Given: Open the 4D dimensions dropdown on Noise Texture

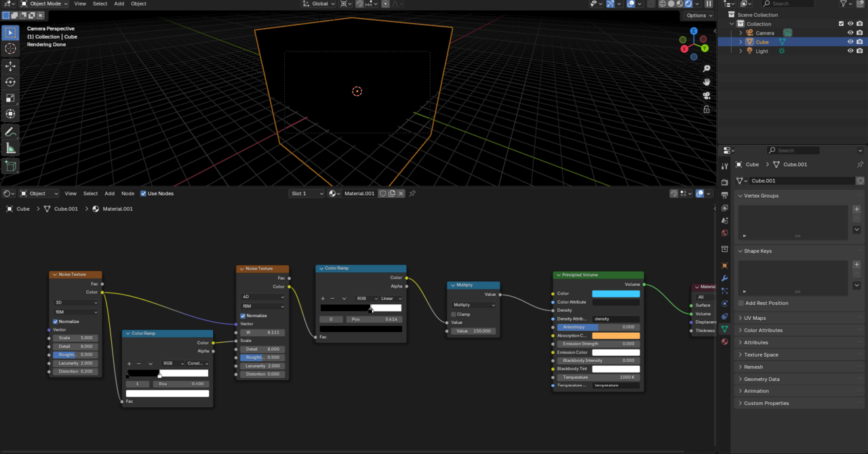Looking at the screenshot, I should [x=262, y=297].
